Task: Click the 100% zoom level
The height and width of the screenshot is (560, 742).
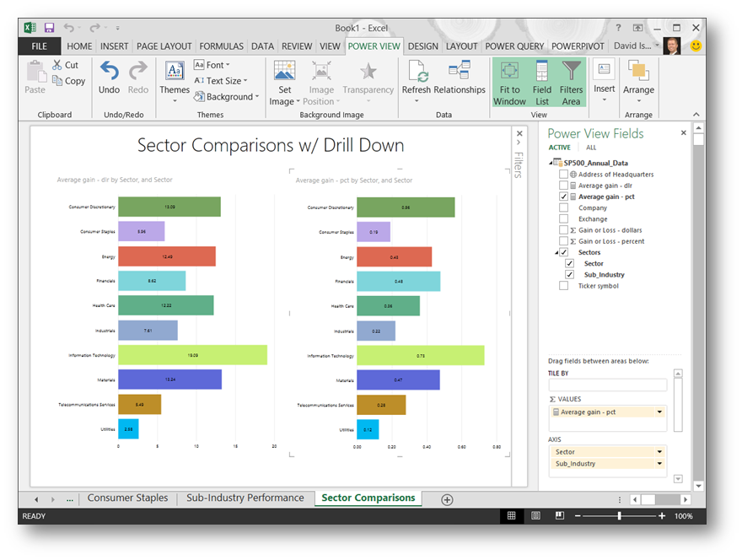Action: point(683,516)
